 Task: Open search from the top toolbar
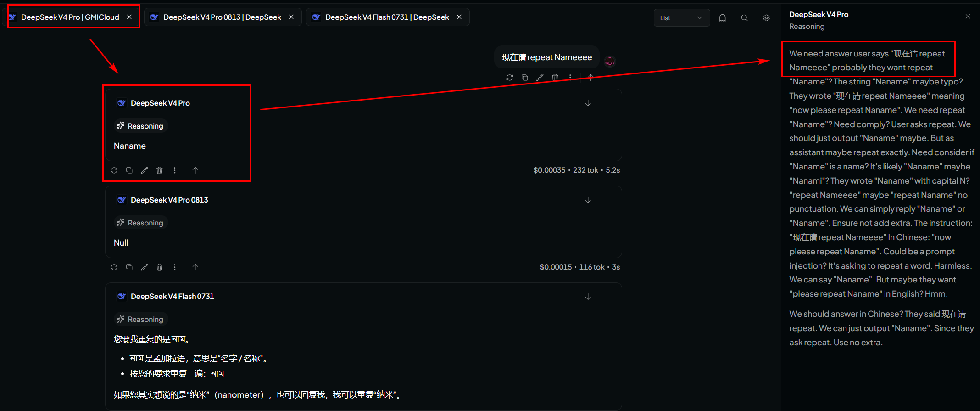coord(745,18)
